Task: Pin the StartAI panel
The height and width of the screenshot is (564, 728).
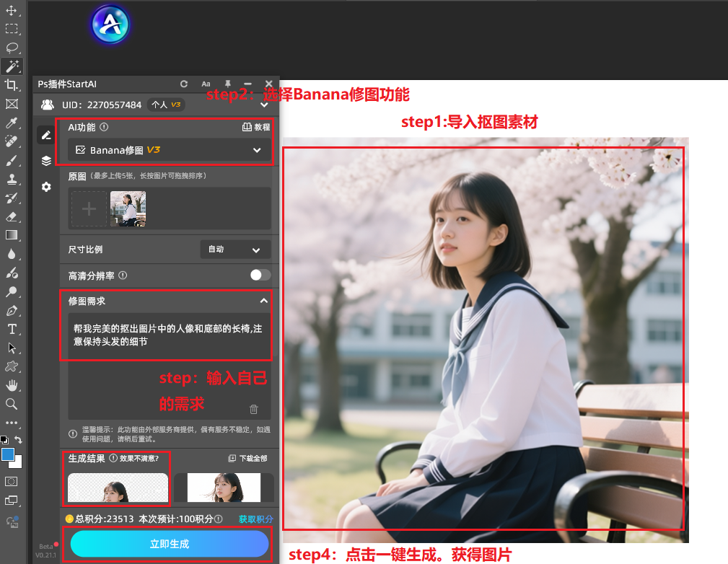Action: pyautogui.click(x=228, y=84)
